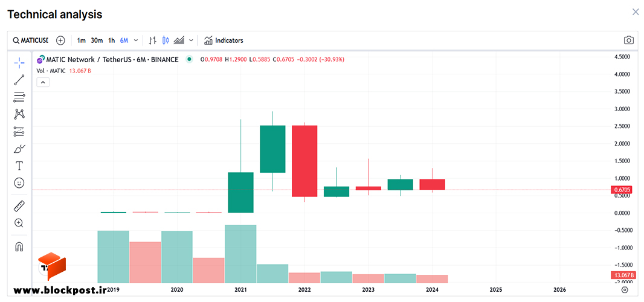Select the brush drawing tool
Viewport: 644px width, 302px height.
pyautogui.click(x=19, y=149)
